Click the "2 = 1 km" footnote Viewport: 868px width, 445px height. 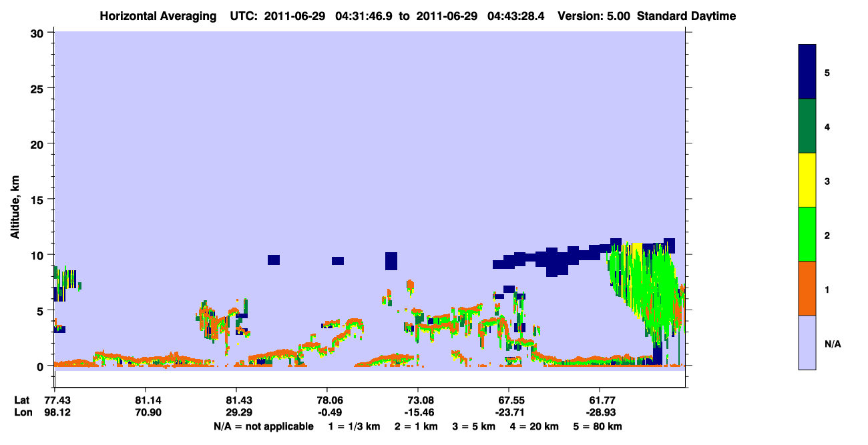[x=416, y=426]
